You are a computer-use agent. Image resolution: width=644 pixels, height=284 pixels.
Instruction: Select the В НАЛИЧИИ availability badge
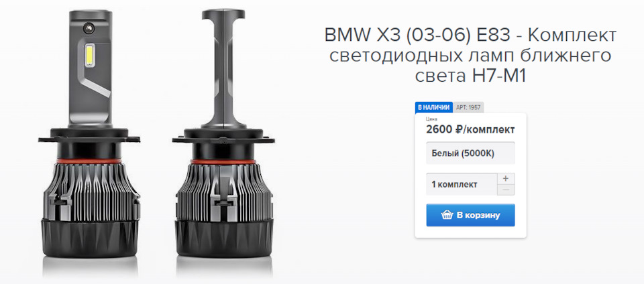[x=434, y=107]
